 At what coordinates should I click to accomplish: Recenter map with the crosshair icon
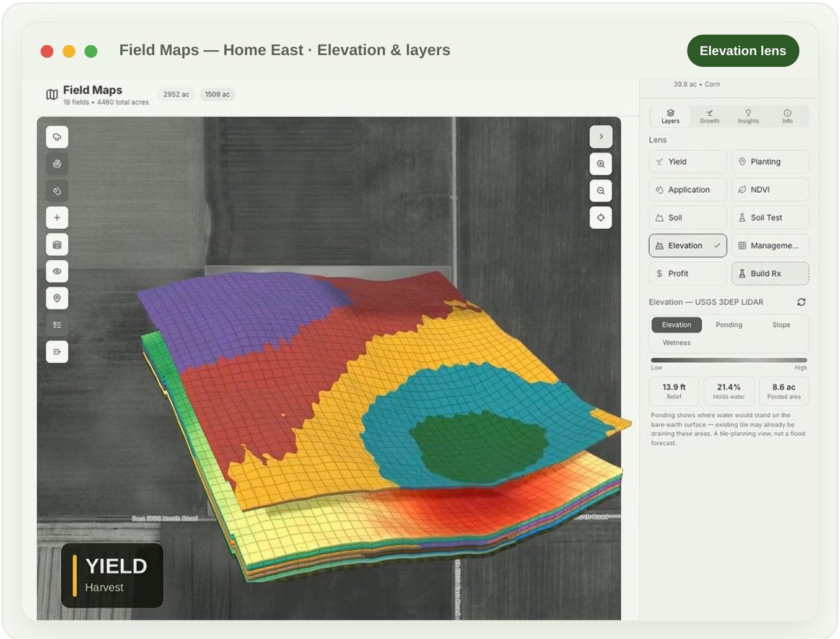601,217
